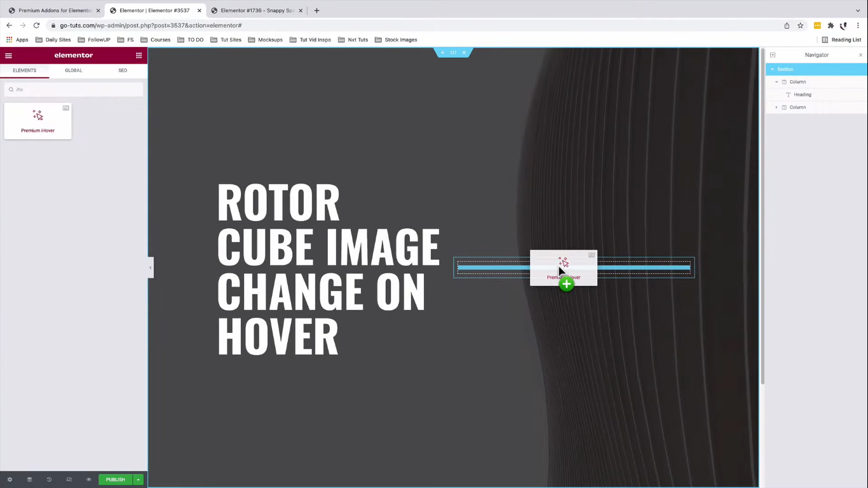Toggle the Navigator layers icon in footer
Viewport: 868px width, 488px height.
tap(29, 480)
